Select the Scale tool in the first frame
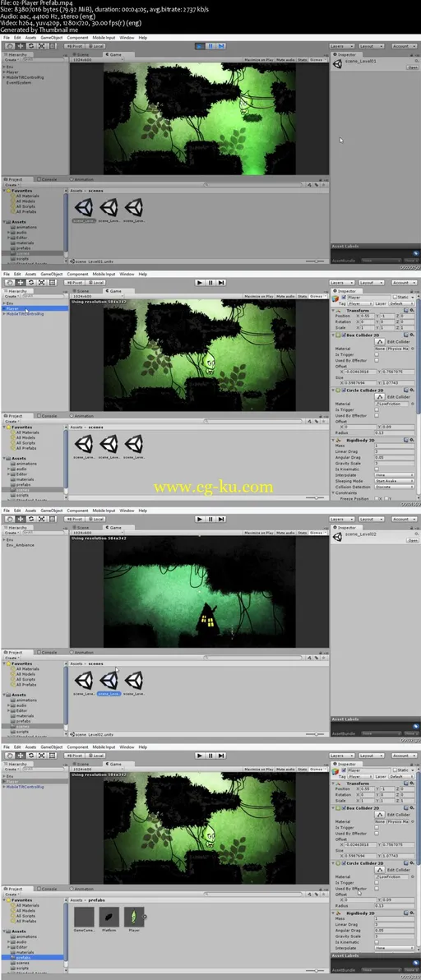This screenshot has width=421, height=980. 42,45
